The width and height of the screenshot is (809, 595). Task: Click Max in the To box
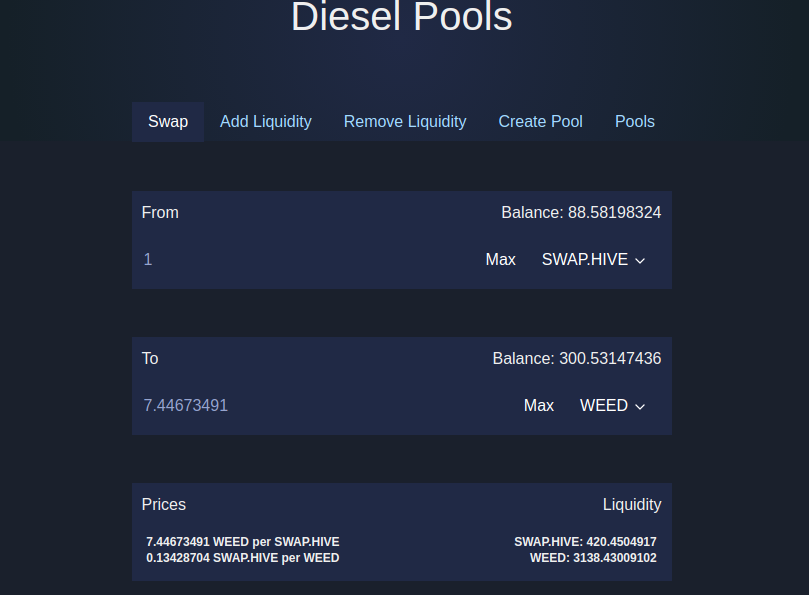coord(539,406)
